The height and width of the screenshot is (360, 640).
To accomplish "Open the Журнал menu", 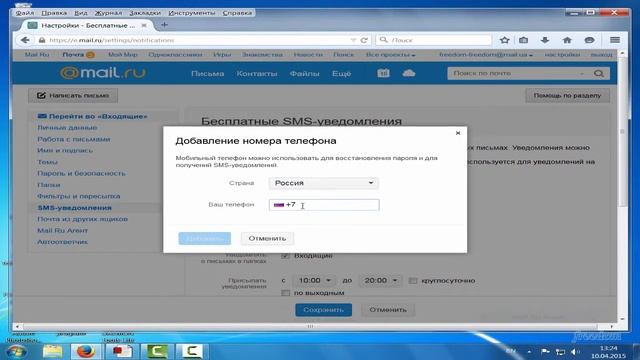I will tap(108, 13).
